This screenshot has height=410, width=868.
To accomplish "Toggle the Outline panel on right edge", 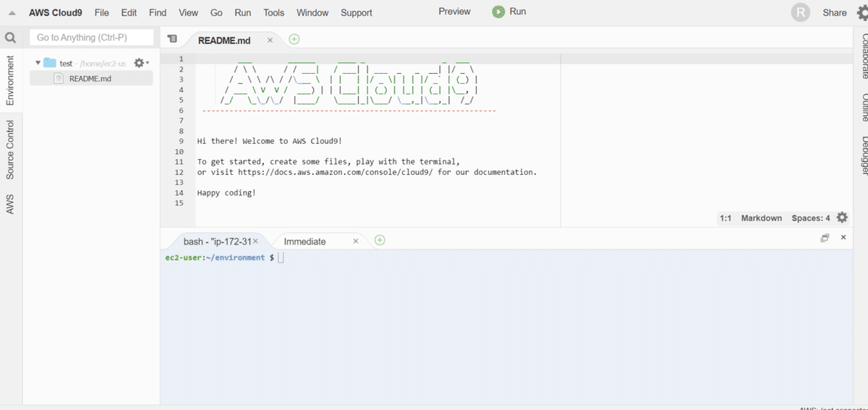I will click(x=863, y=107).
